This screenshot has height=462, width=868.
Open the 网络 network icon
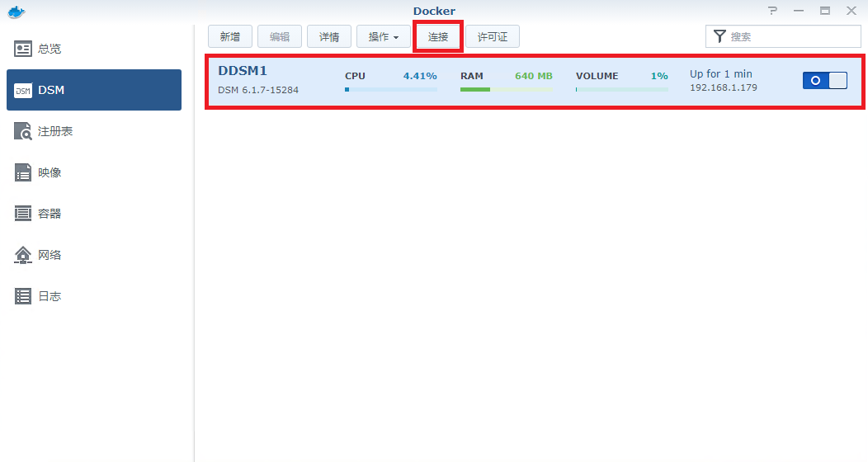pos(23,255)
